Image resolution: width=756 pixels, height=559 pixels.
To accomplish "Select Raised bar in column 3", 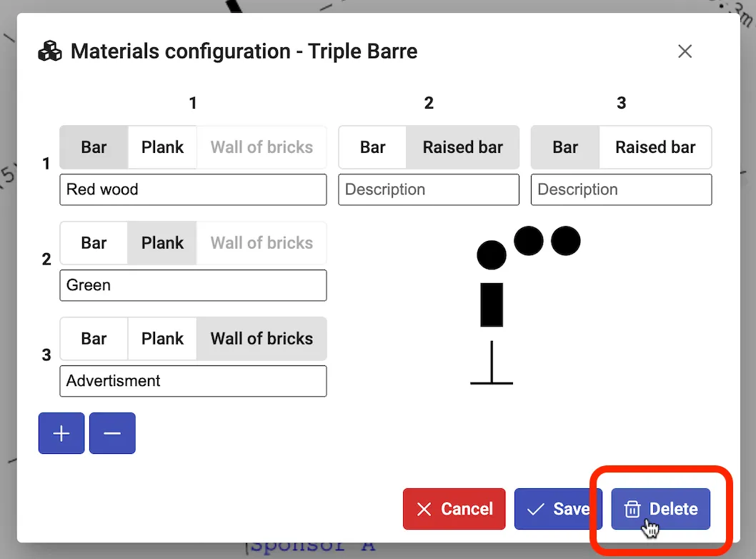I will (655, 147).
